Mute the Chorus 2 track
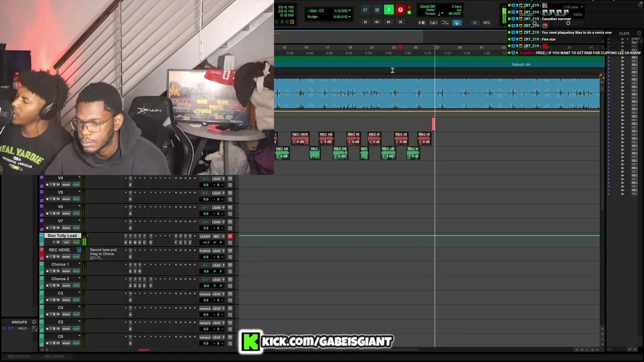Screen dimensions: 644x362 click(x=58, y=286)
